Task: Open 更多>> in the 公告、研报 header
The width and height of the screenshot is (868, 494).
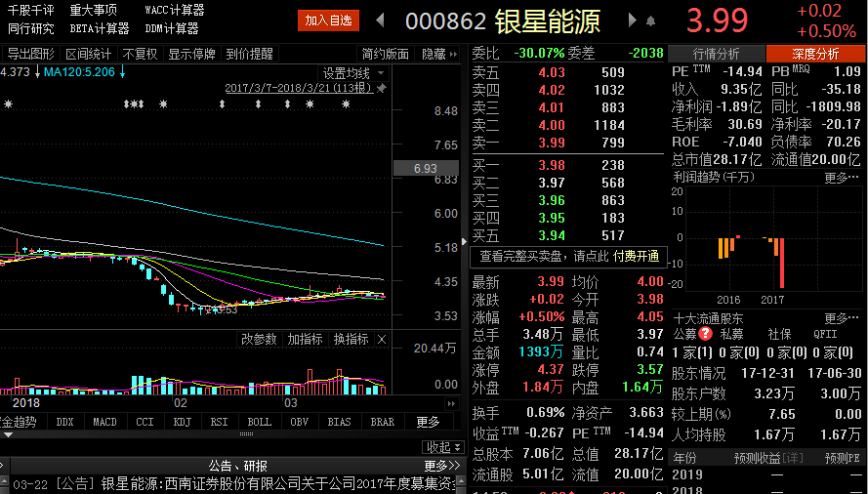Action: click(442, 466)
